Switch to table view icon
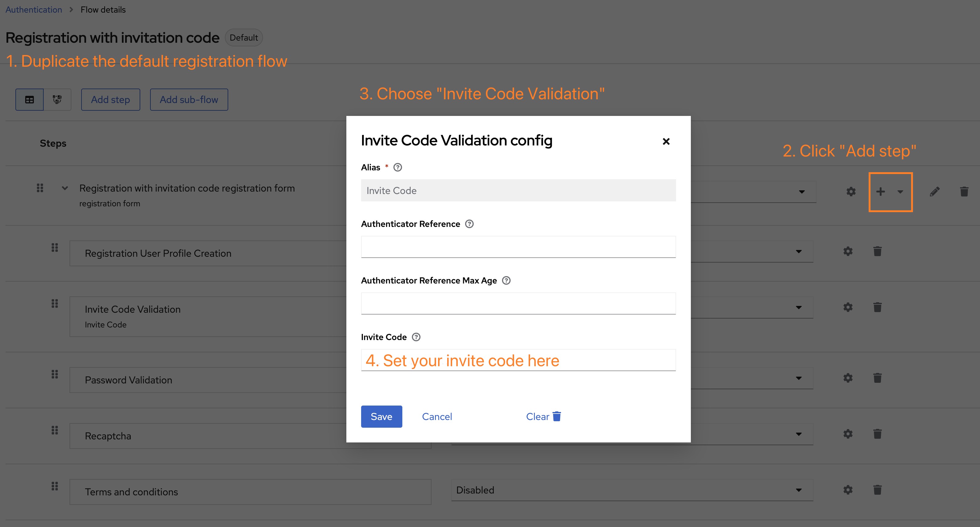The width and height of the screenshot is (980, 527). point(29,100)
